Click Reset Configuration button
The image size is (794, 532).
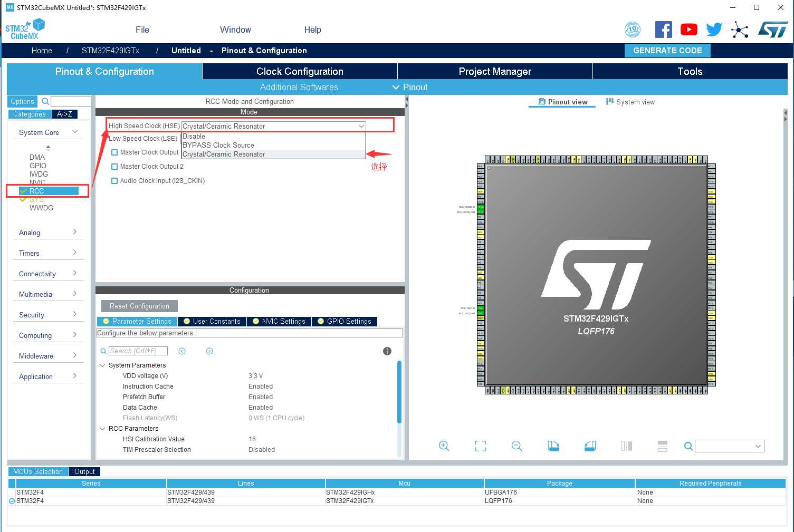tap(139, 306)
